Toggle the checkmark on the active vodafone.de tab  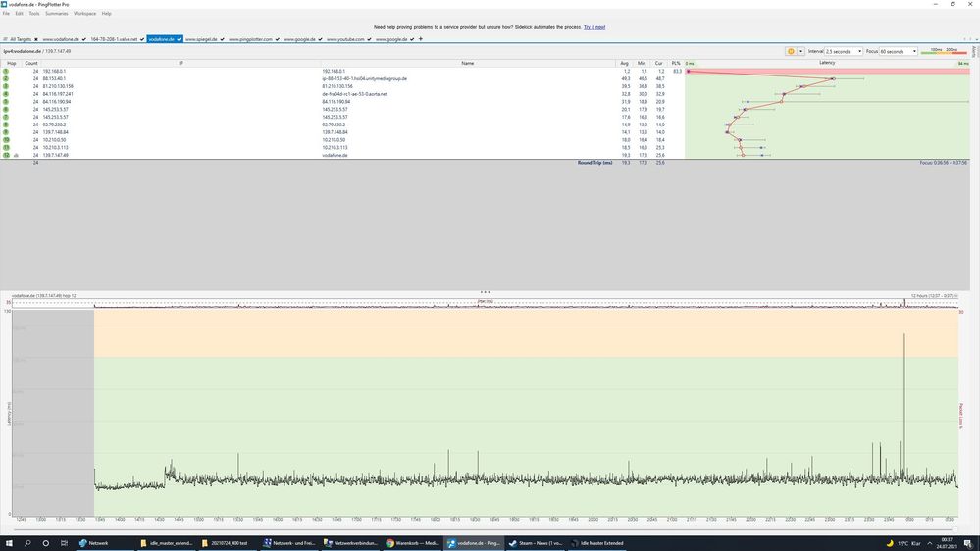pos(179,39)
